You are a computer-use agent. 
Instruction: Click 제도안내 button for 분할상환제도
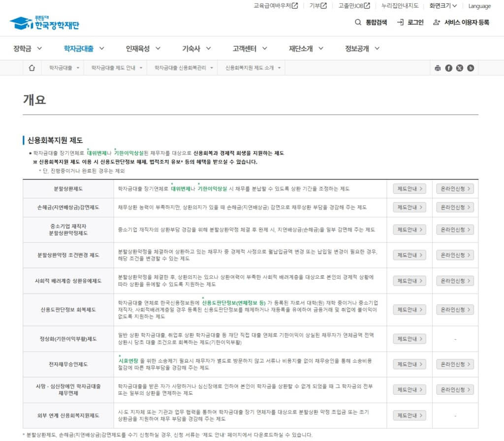409,189
